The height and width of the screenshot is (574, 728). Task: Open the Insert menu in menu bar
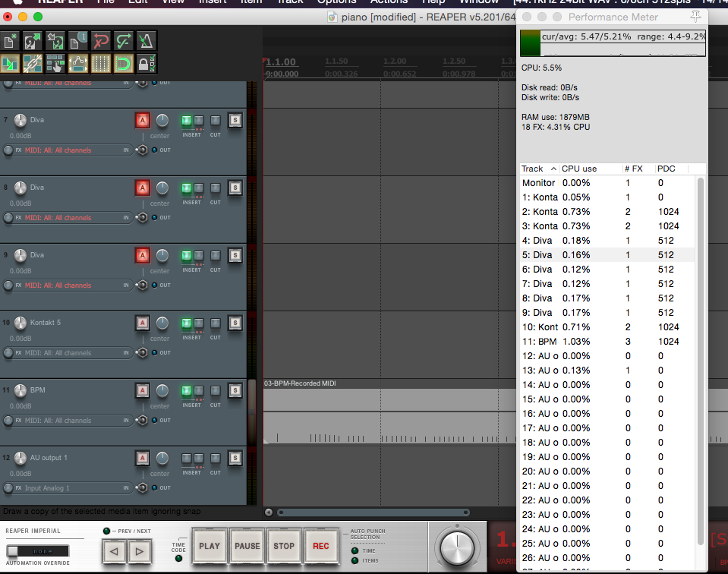(x=213, y=2)
